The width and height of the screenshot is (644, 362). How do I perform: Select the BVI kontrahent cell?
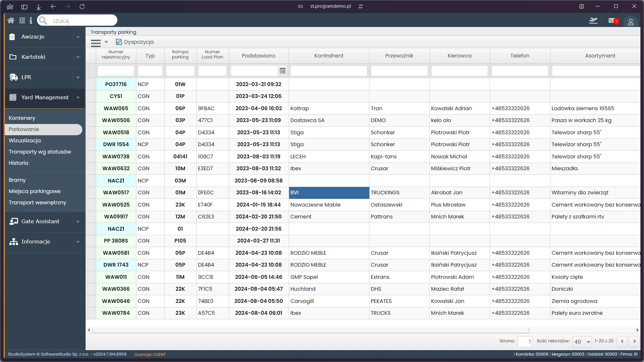pos(329,193)
